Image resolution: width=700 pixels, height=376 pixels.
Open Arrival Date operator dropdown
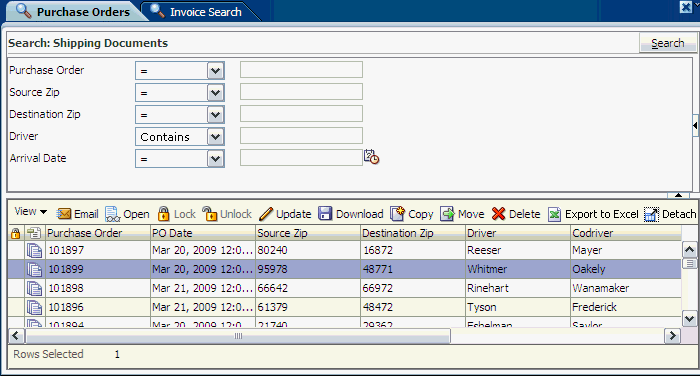pyautogui.click(x=215, y=159)
